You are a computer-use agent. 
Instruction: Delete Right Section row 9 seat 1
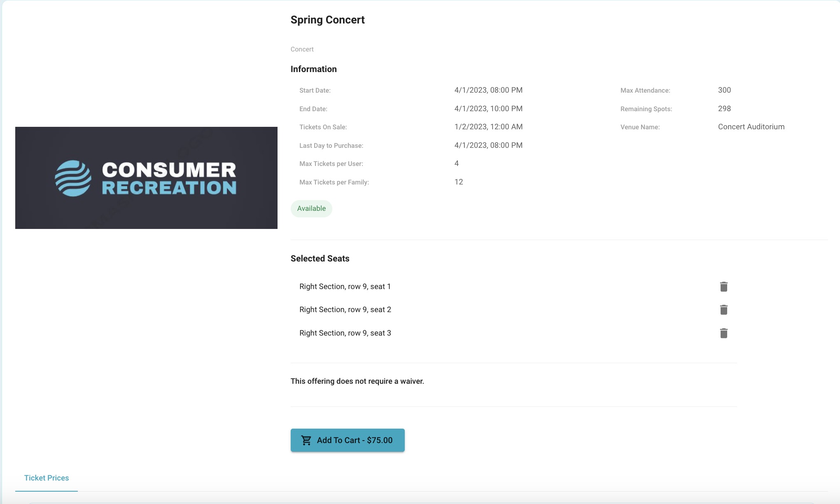pos(723,287)
